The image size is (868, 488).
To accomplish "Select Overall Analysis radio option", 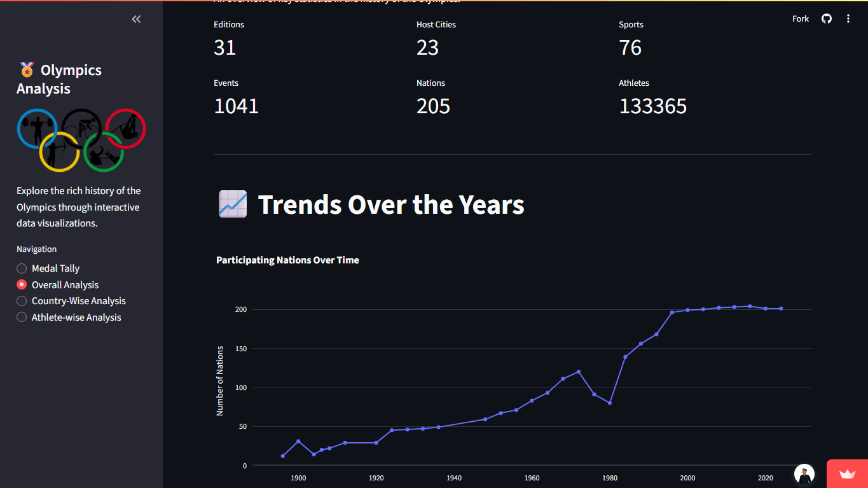I will [x=22, y=285].
